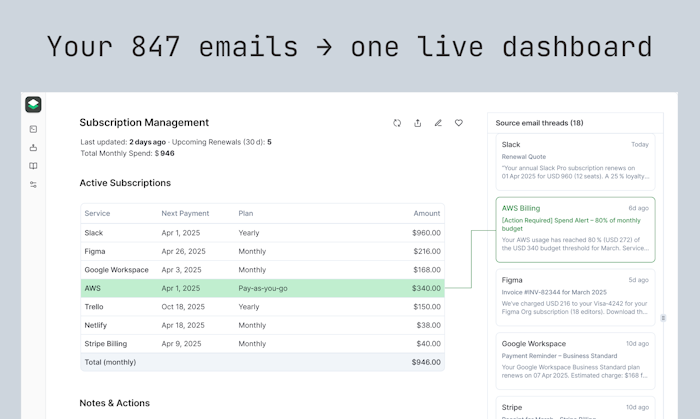Click the Apr 3, 2025 payment date
The width and height of the screenshot is (700, 419).
(181, 270)
